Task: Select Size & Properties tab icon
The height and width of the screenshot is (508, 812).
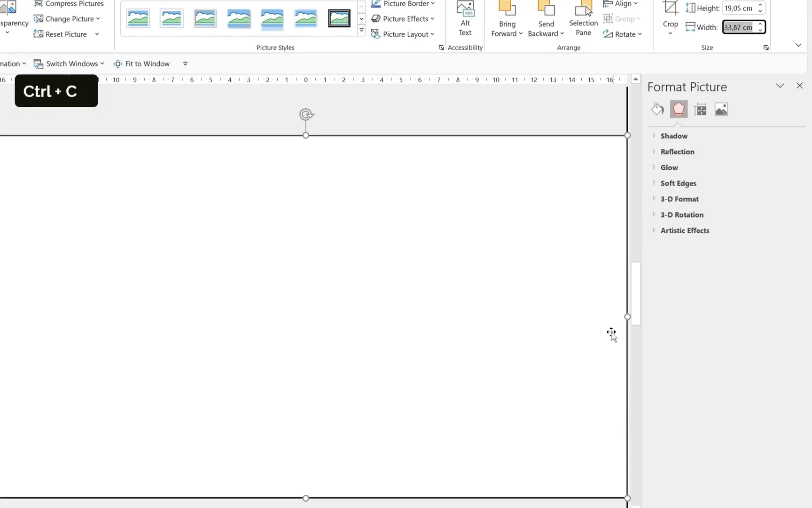Action: pyautogui.click(x=700, y=109)
